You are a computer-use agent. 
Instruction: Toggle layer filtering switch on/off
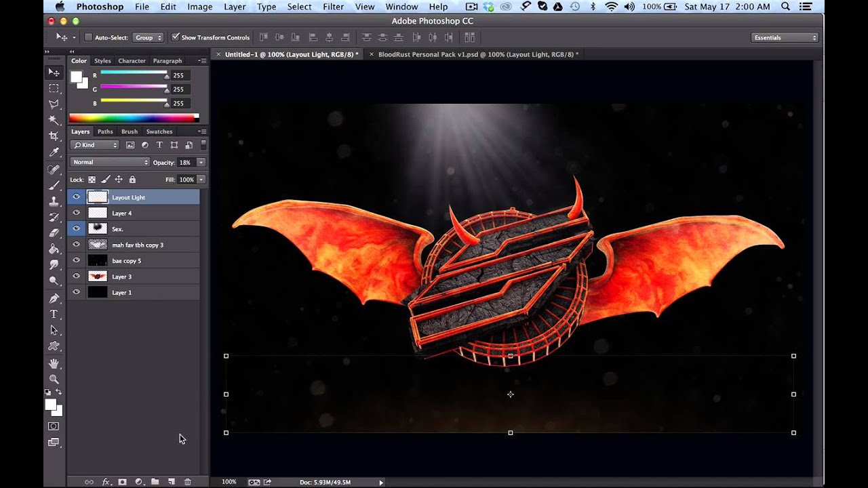[203, 145]
